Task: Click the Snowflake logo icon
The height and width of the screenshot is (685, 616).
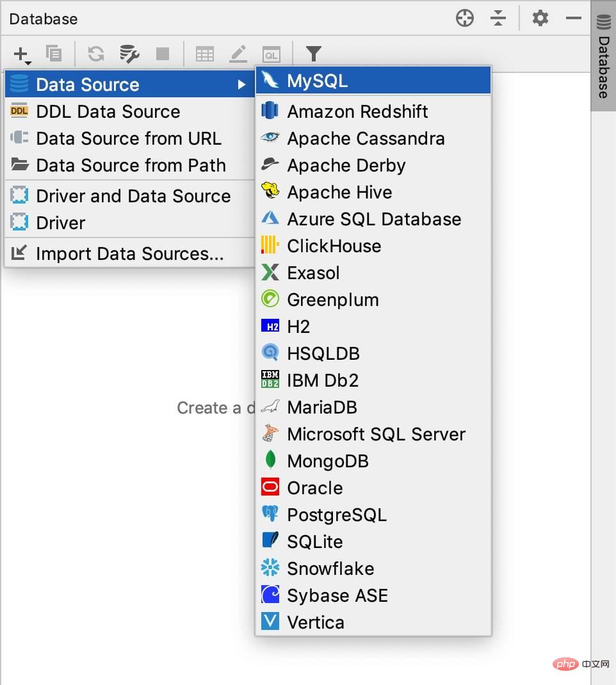Action: [x=270, y=567]
